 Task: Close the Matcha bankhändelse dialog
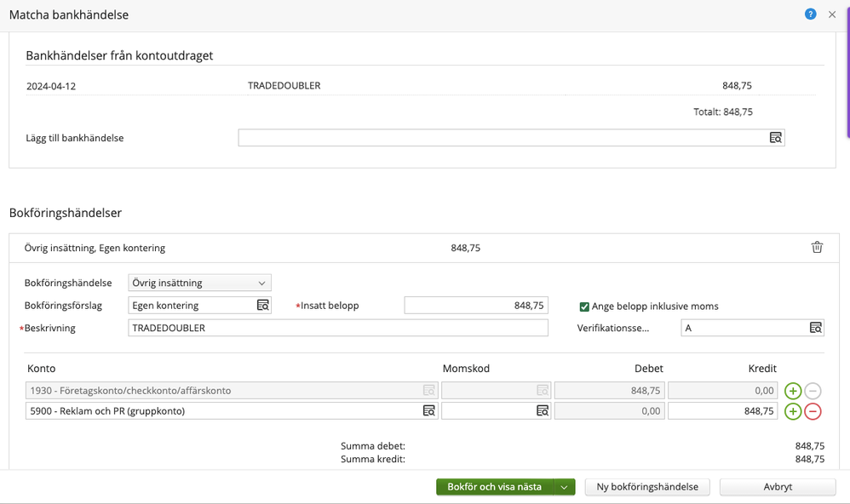pos(832,14)
